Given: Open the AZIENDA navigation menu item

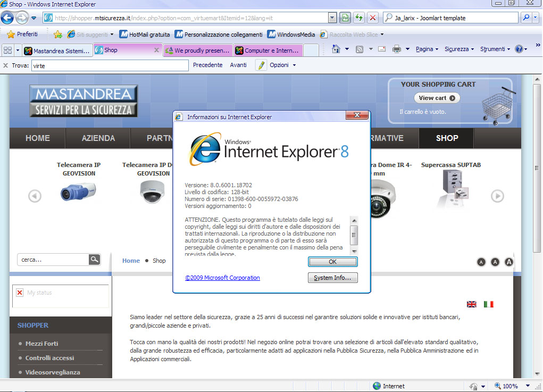Looking at the screenshot, I should pyautogui.click(x=98, y=138).
